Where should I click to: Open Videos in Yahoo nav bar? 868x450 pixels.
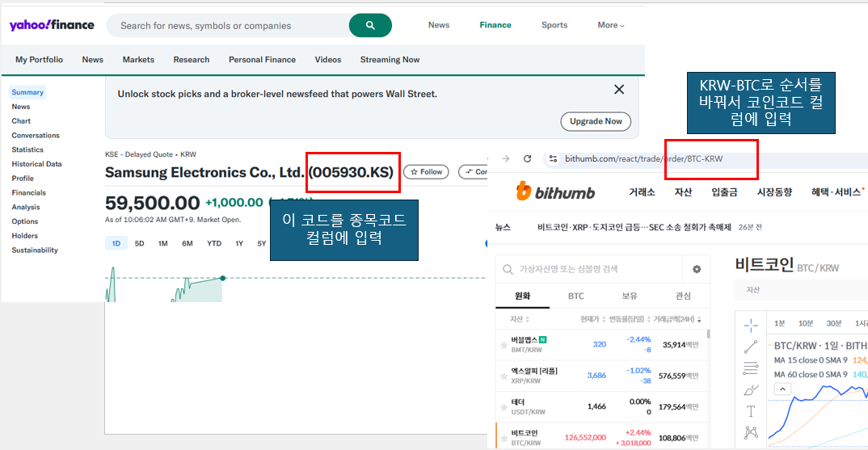tap(328, 60)
